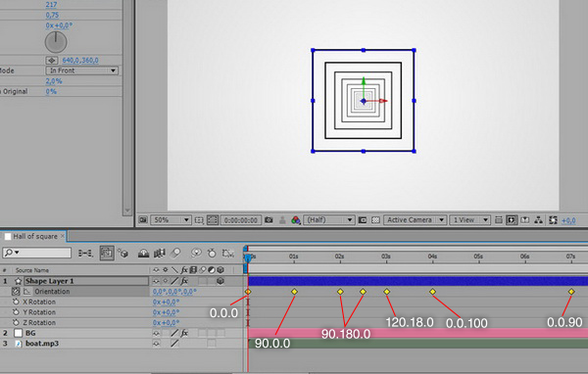Open the Graph Editor

click(227, 254)
